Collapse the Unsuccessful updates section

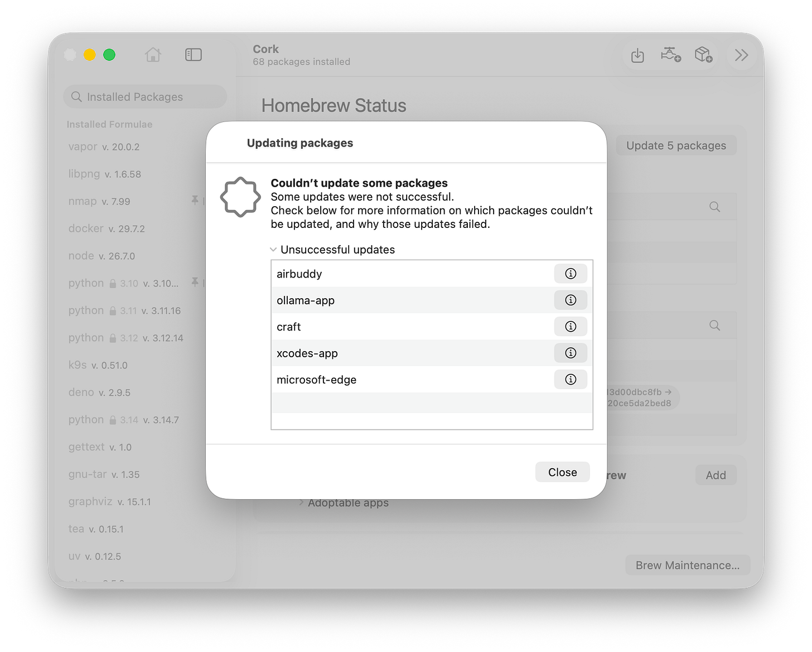(273, 250)
